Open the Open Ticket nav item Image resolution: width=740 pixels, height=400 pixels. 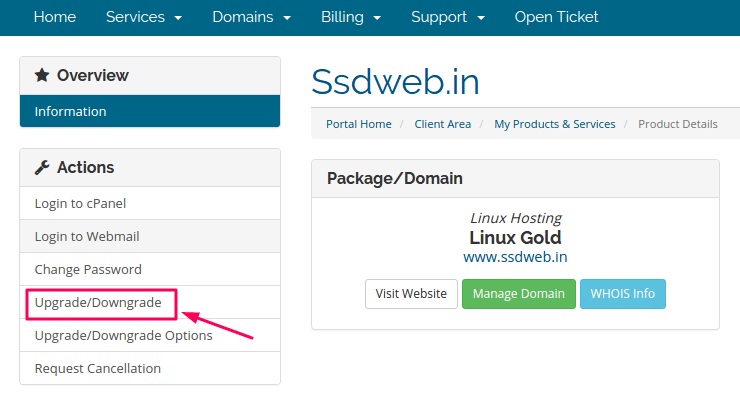pos(556,17)
